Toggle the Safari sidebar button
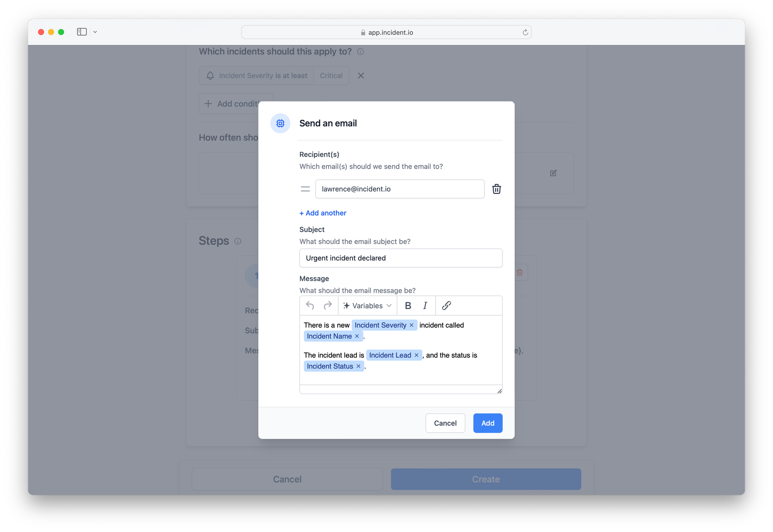773x532 pixels. tap(82, 32)
